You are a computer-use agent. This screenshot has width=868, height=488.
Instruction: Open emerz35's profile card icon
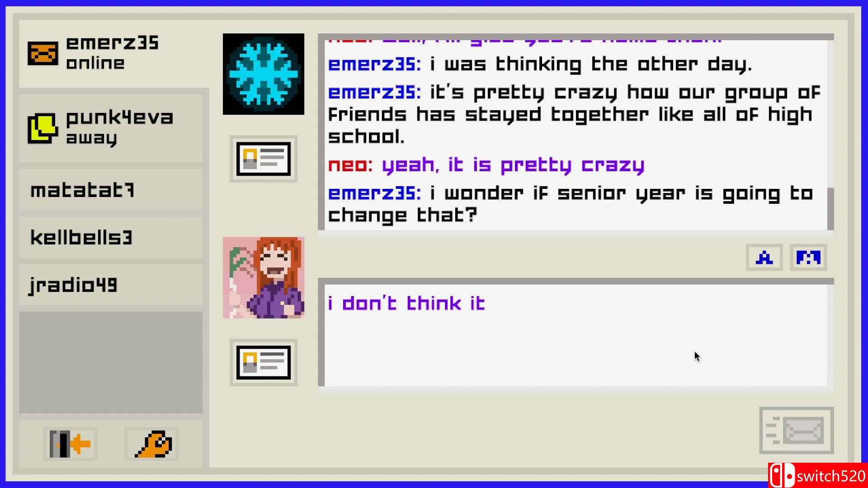click(263, 159)
